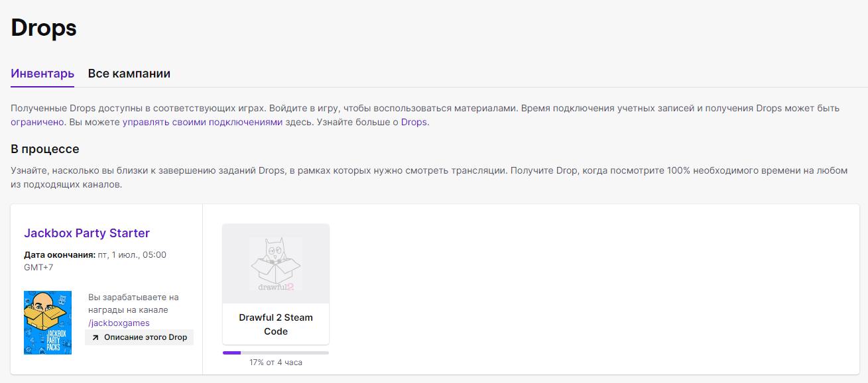The image size is (868, 383).
Task: Click the Drawful 2 progress bar
Action: (276, 353)
